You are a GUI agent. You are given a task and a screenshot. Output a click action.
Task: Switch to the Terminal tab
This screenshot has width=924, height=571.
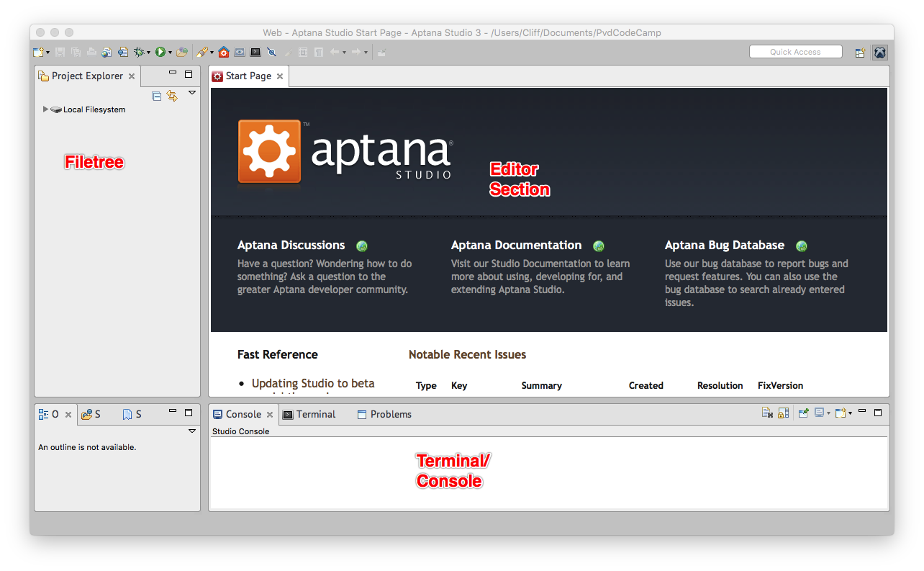click(x=309, y=414)
